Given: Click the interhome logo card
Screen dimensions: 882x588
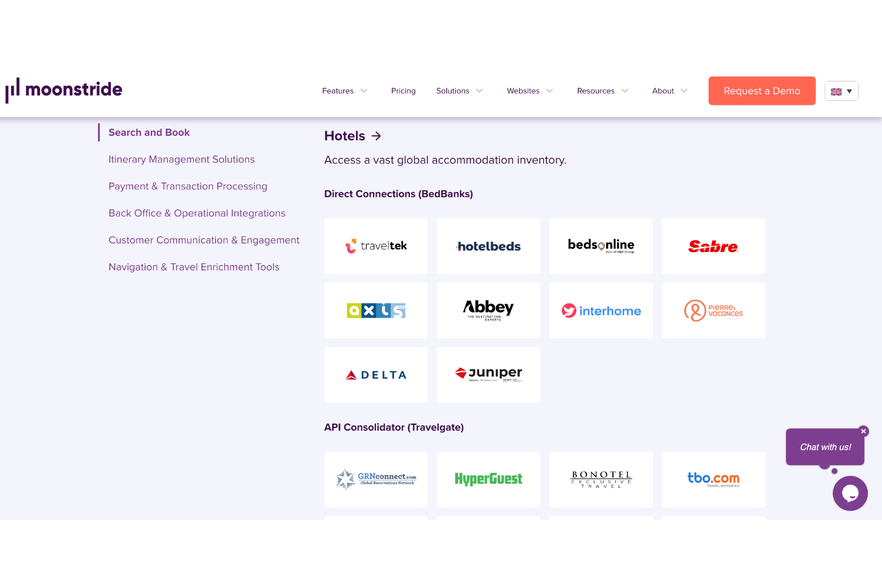Looking at the screenshot, I should point(601,310).
